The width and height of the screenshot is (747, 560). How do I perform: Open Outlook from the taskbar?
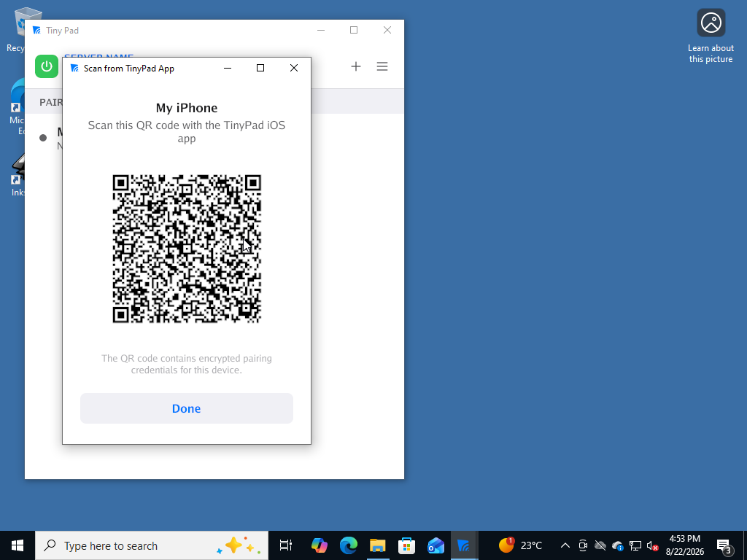pos(436,545)
